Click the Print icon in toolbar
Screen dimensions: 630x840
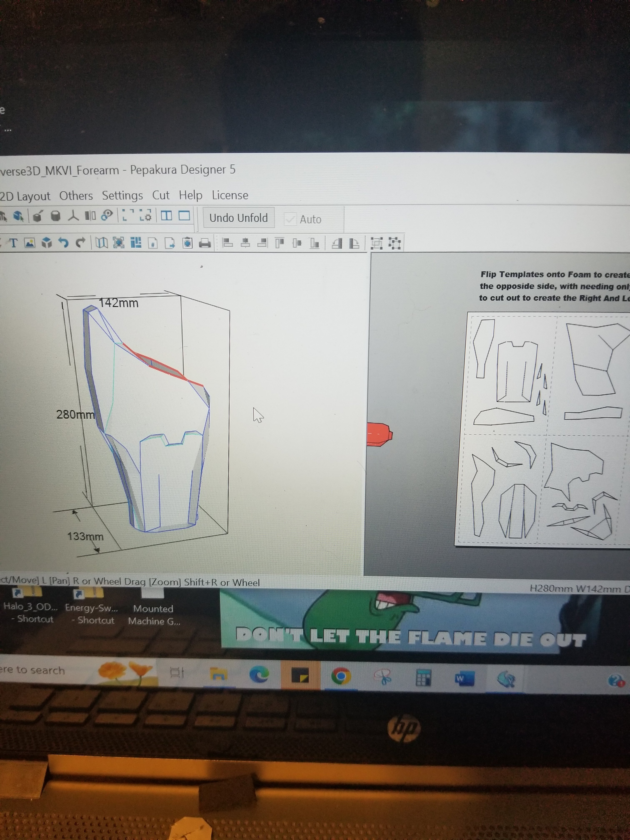[205, 243]
